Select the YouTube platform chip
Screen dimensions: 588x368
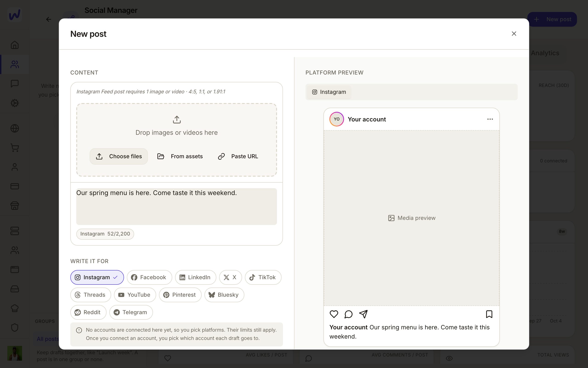pyautogui.click(x=135, y=295)
